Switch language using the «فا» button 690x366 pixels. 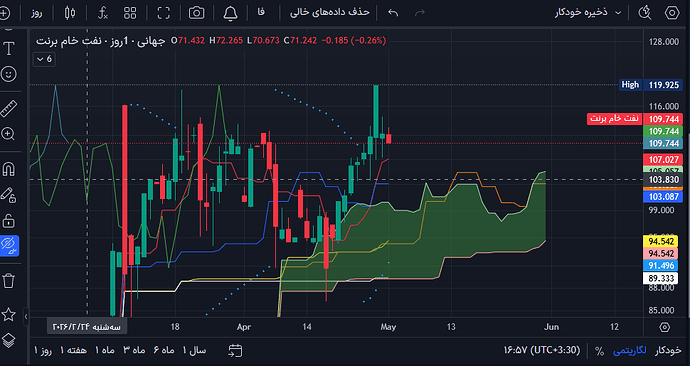(261, 12)
